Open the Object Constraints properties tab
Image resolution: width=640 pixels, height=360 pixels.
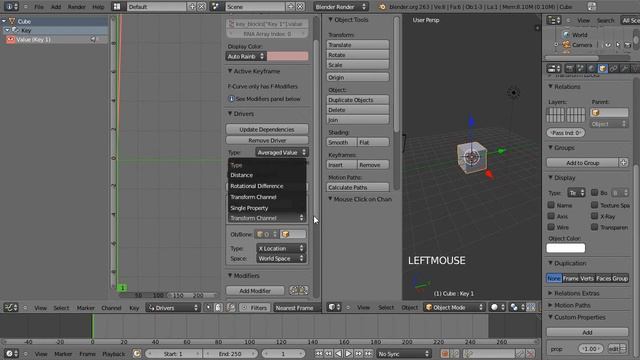(613, 69)
